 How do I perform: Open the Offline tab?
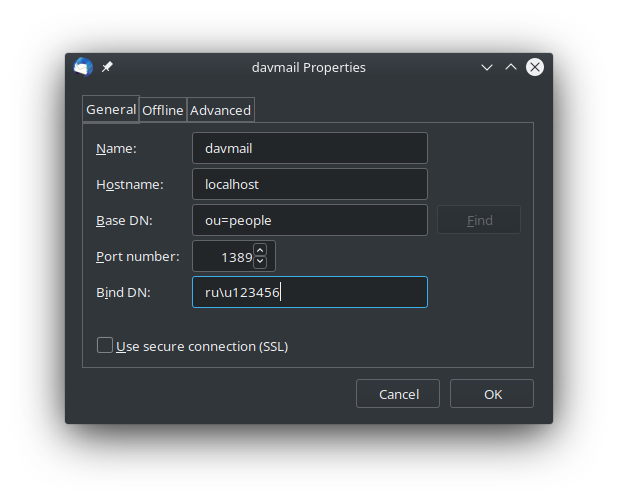click(162, 110)
